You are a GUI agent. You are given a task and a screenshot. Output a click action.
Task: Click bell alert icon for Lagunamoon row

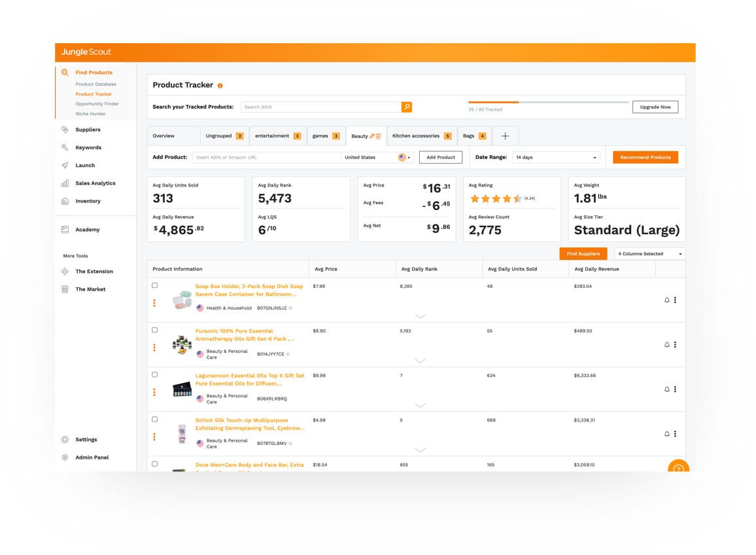point(667,389)
